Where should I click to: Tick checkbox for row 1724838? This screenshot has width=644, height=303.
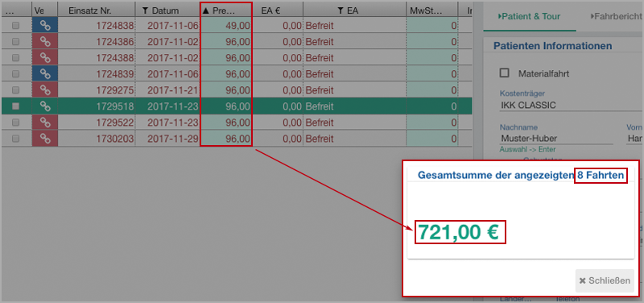pos(15,26)
